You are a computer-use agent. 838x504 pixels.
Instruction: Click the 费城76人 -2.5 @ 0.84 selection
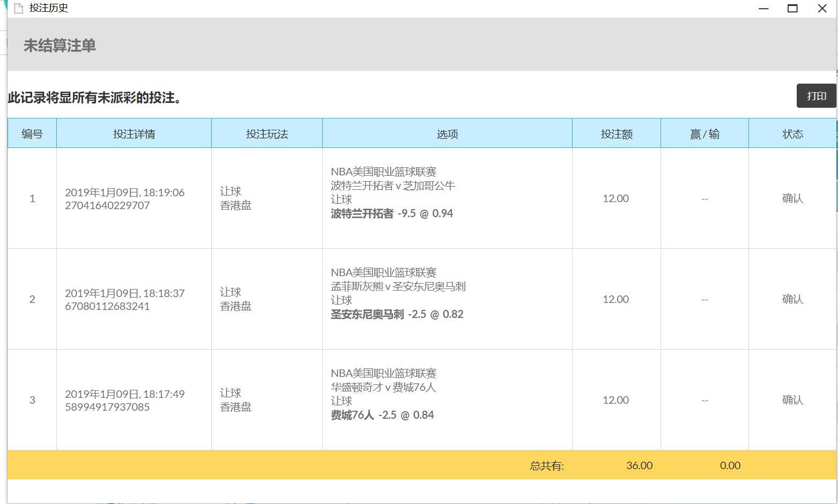(382, 415)
